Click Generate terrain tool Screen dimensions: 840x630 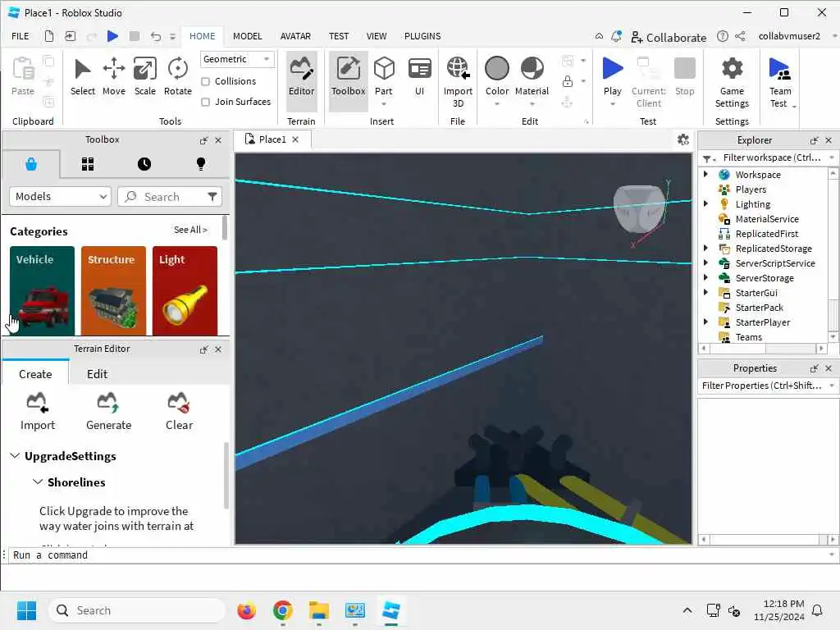109,412
